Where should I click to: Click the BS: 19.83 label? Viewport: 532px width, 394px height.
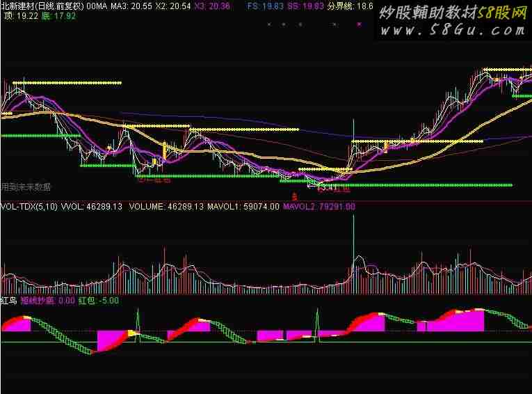coord(306,6)
